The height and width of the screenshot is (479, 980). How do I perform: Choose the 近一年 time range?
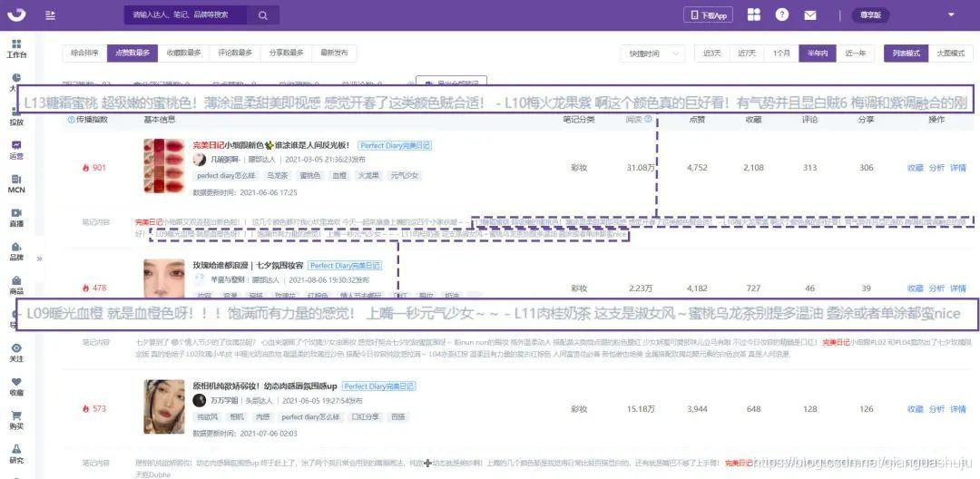(x=855, y=54)
